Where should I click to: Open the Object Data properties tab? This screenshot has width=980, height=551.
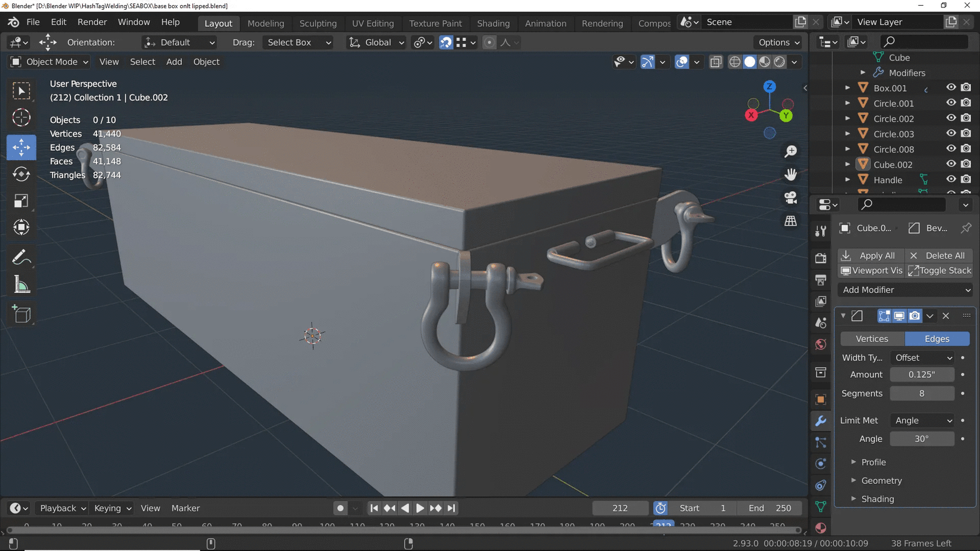click(821, 506)
